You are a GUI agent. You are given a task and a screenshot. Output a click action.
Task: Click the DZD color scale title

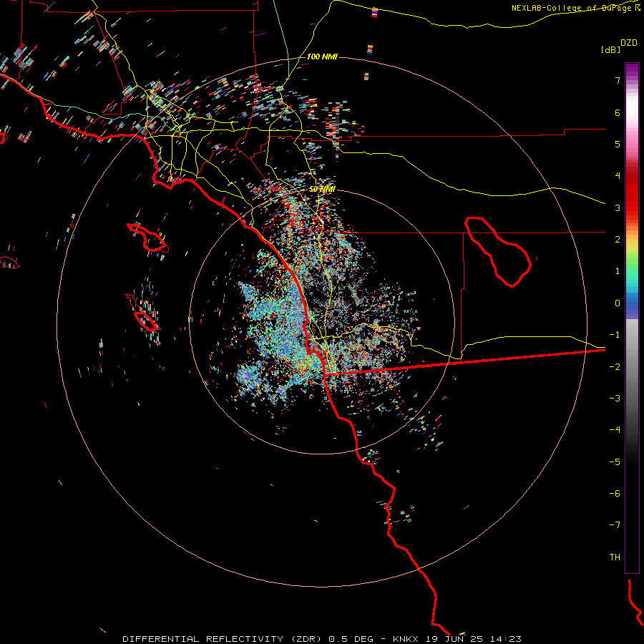[x=629, y=43]
